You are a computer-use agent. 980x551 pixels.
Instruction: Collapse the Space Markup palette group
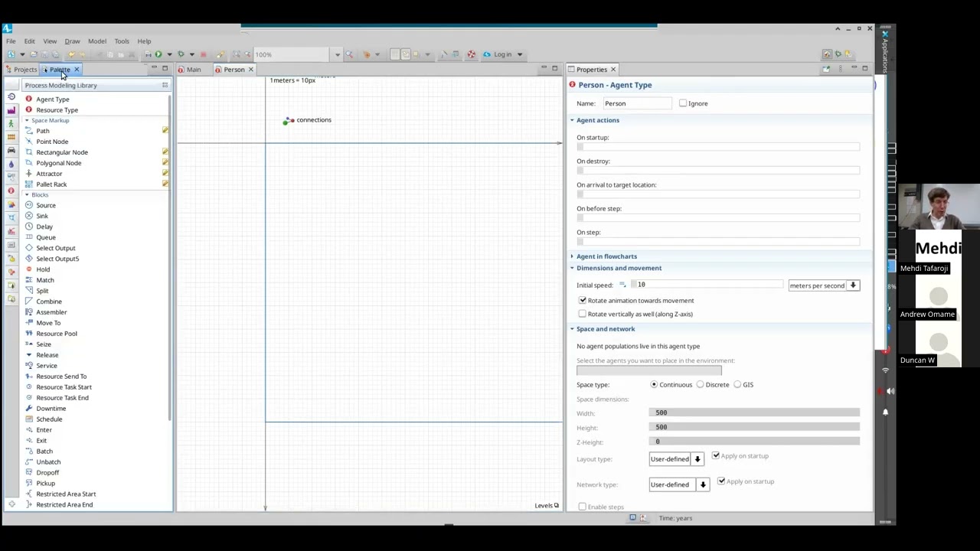(27, 120)
